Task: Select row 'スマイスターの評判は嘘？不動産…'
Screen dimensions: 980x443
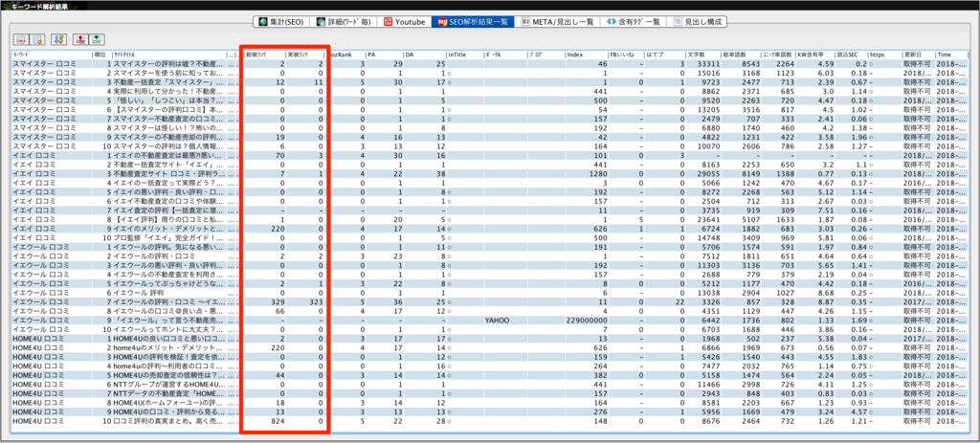Action: (x=489, y=64)
